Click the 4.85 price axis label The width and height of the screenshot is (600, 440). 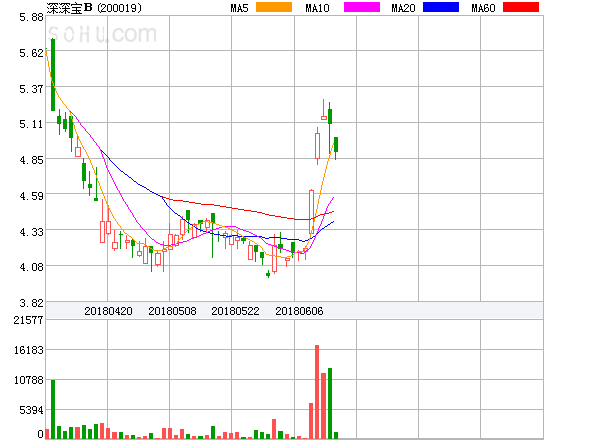[31, 160]
